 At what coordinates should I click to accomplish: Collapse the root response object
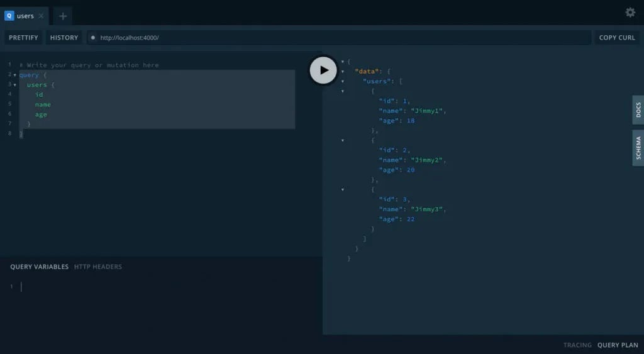pos(343,62)
